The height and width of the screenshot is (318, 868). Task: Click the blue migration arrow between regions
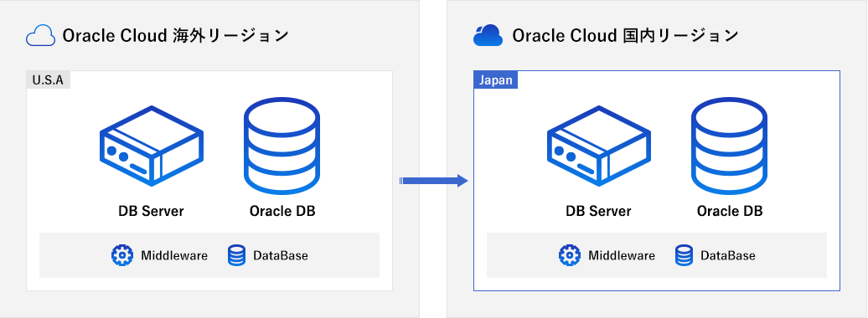pos(433,180)
